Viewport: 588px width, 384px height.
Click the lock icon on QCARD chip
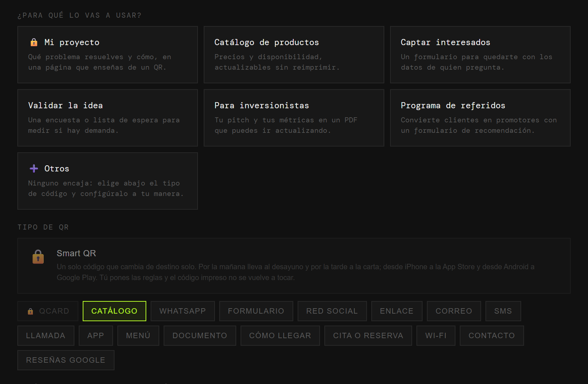(x=30, y=311)
